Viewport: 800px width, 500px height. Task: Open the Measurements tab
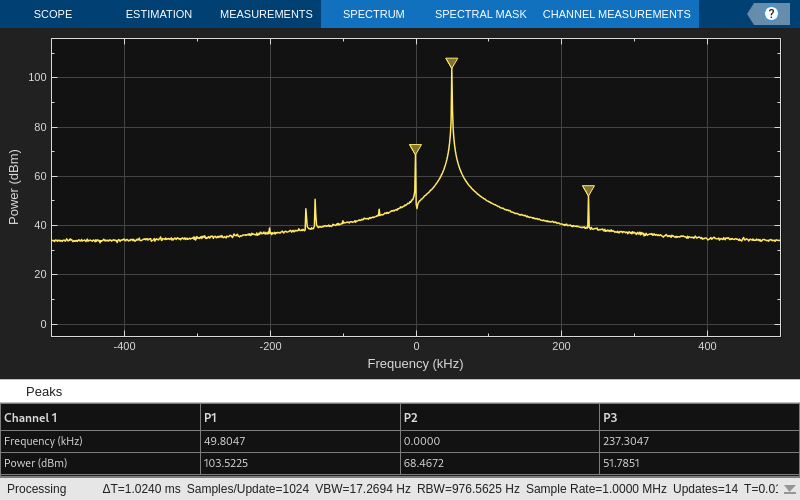coord(266,14)
